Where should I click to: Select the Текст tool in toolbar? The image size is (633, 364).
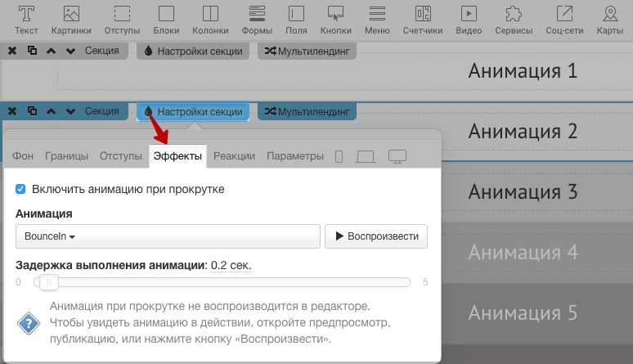26,20
